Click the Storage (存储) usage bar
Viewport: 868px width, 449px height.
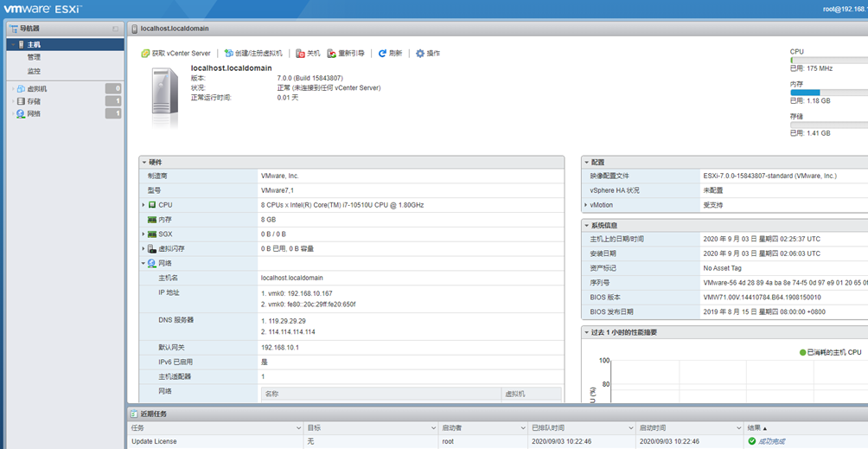coord(829,125)
